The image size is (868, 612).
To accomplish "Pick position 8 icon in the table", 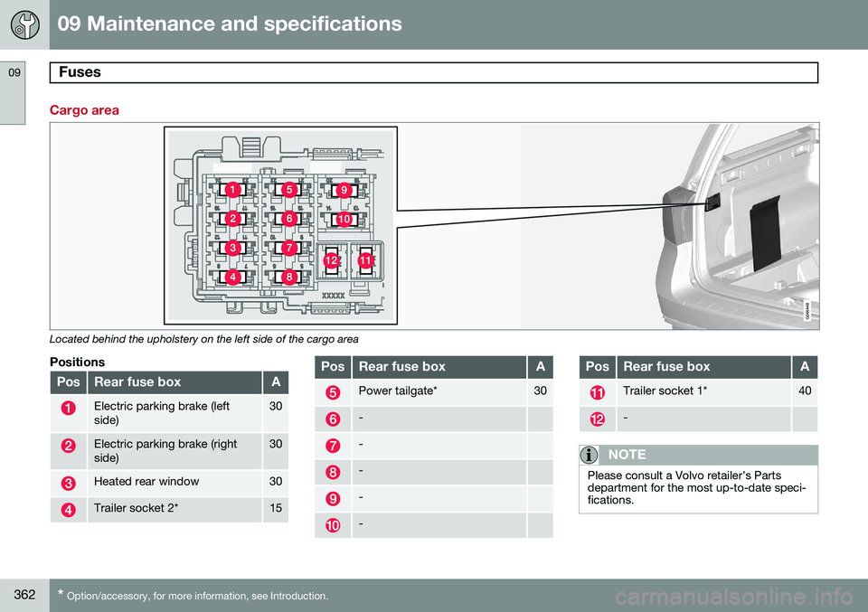I will [x=333, y=472].
